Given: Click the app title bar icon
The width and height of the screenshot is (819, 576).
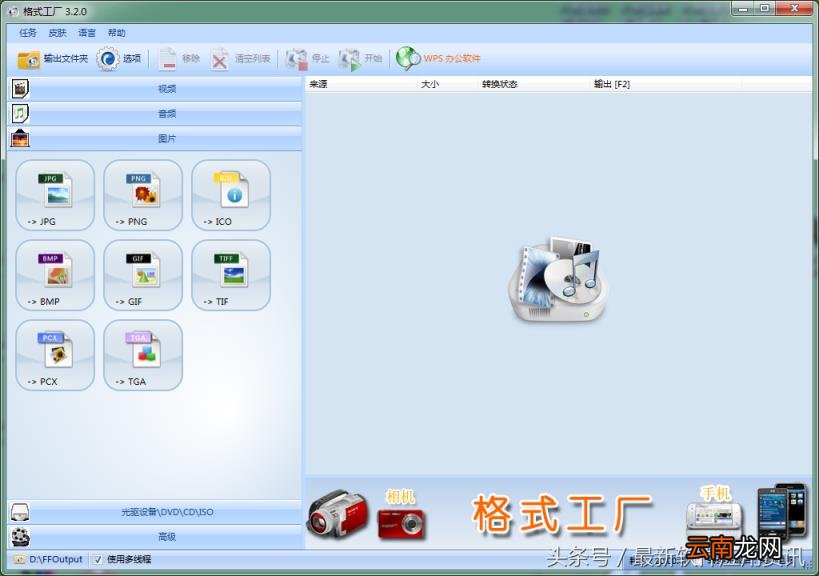Looking at the screenshot, I should pyautogui.click(x=13, y=11).
